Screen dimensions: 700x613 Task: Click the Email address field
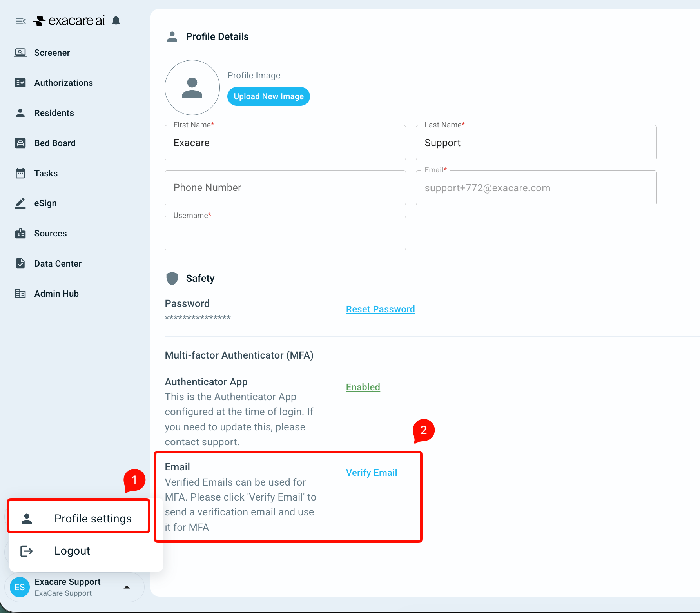[x=536, y=188]
